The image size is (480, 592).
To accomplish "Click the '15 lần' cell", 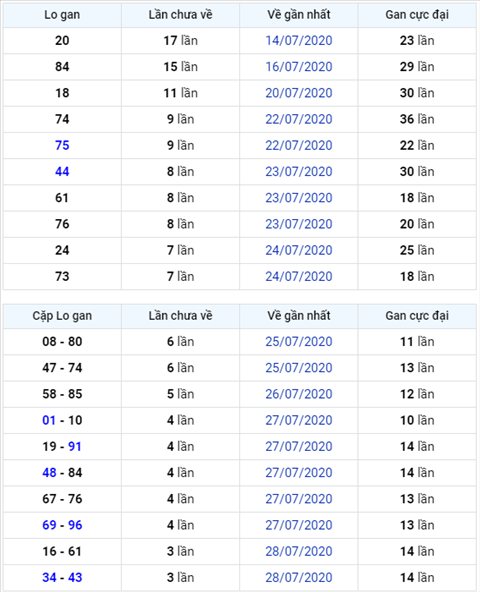I will pyautogui.click(x=181, y=66).
